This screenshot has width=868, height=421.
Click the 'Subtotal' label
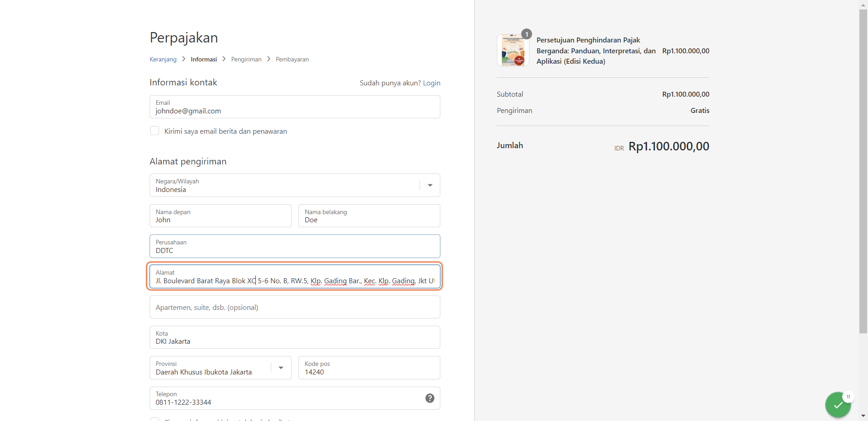[510, 94]
